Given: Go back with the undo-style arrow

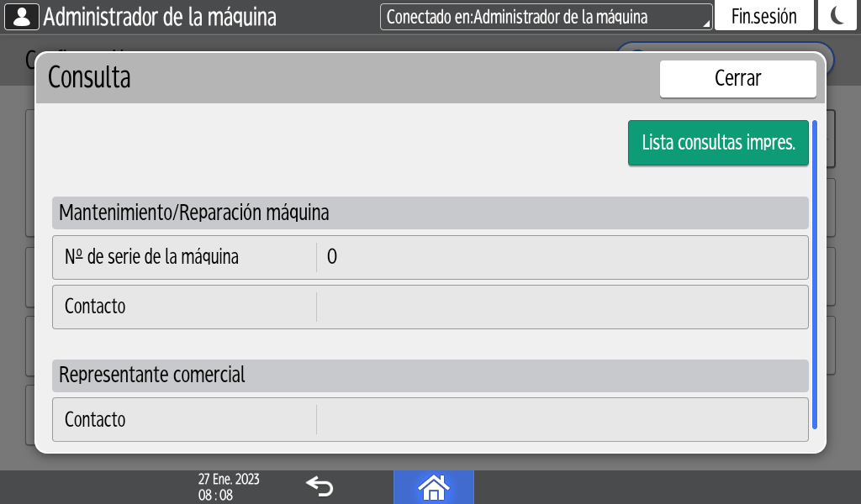Looking at the screenshot, I should click(320, 485).
